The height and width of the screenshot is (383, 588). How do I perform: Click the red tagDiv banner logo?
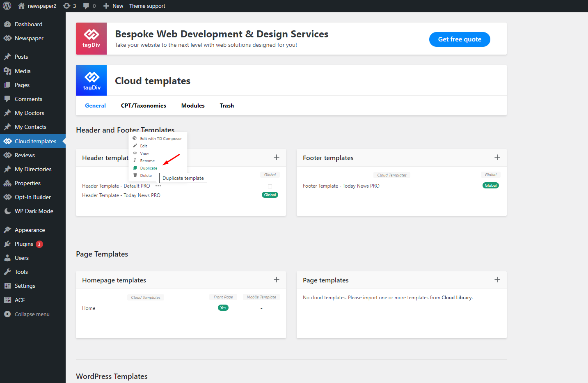tap(91, 39)
